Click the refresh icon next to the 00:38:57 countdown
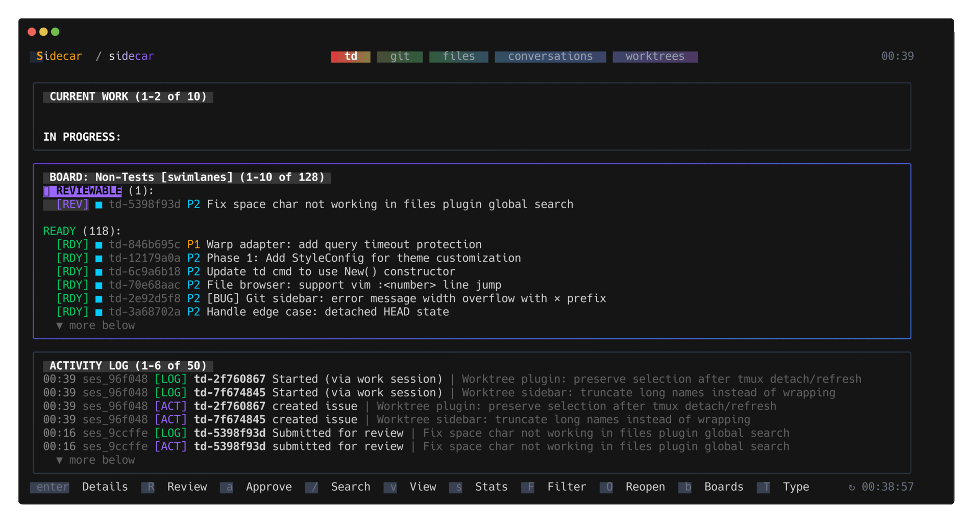980x530 pixels. (x=853, y=487)
